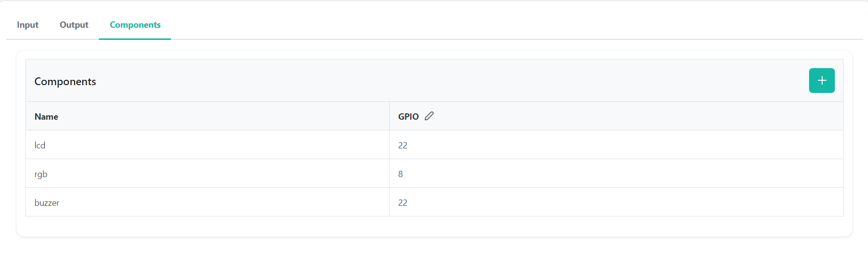Viewport: 868px width, 253px height.
Task: Open the Output tab
Action: point(74,25)
